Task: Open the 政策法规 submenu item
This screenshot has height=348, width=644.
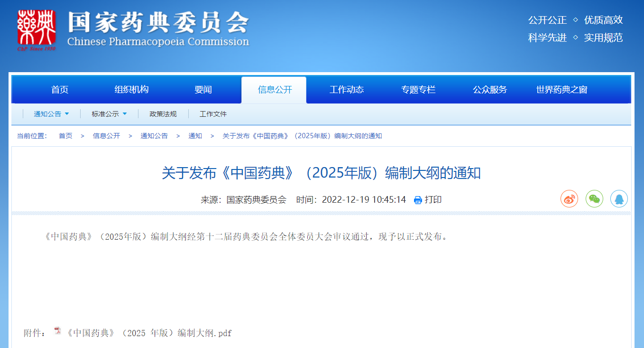Action: pyautogui.click(x=163, y=114)
